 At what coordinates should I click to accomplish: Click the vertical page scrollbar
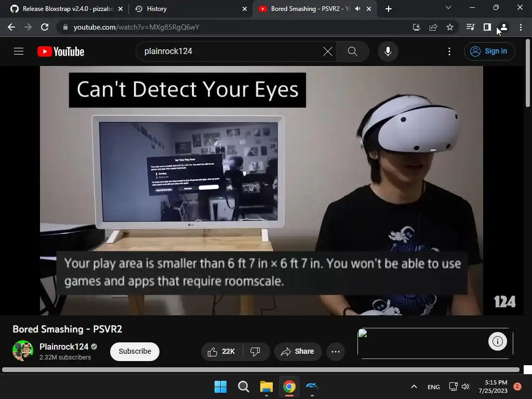pos(528,73)
